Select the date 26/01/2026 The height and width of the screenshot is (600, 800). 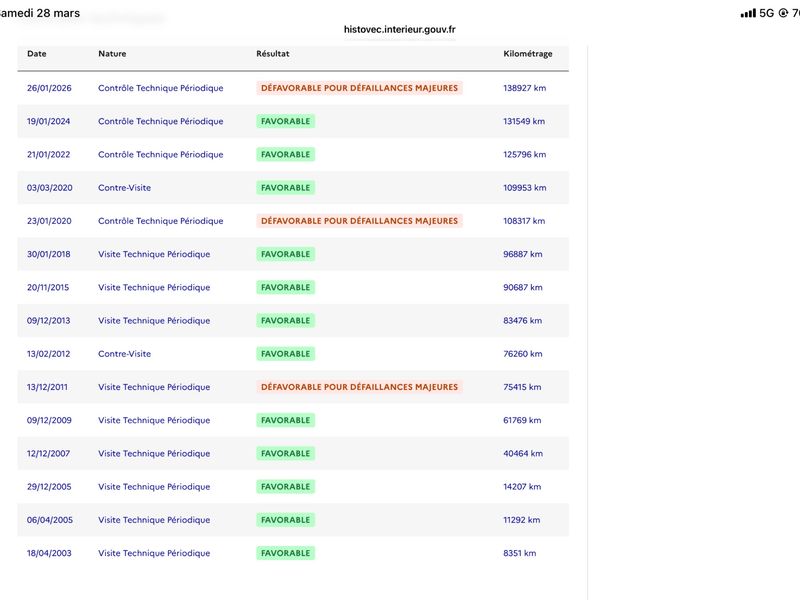coord(49,88)
